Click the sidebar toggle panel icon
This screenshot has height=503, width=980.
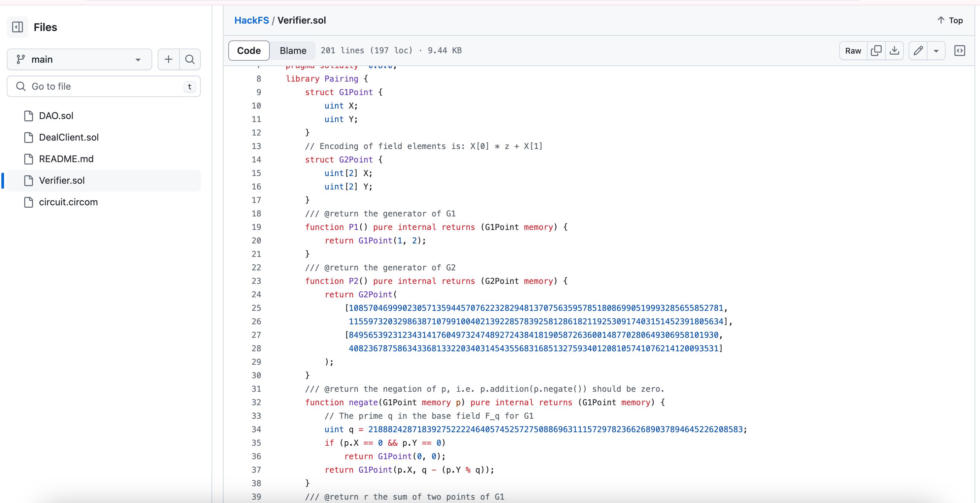17,27
